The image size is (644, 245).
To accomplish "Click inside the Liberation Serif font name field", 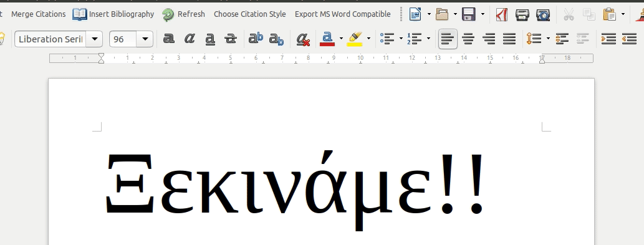I will point(51,39).
